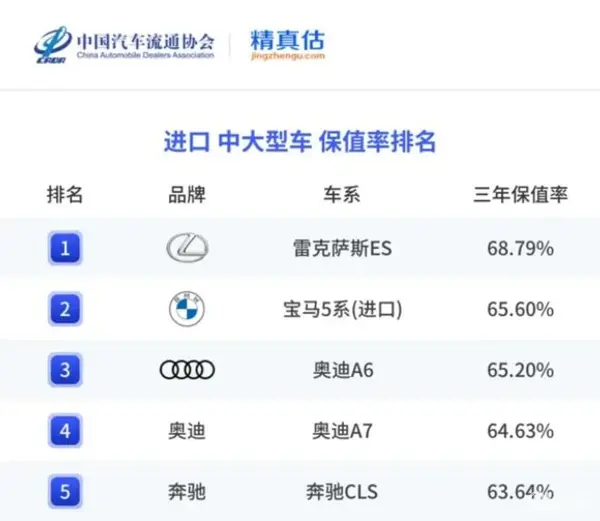Select the 品牌 column header

coord(187,194)
